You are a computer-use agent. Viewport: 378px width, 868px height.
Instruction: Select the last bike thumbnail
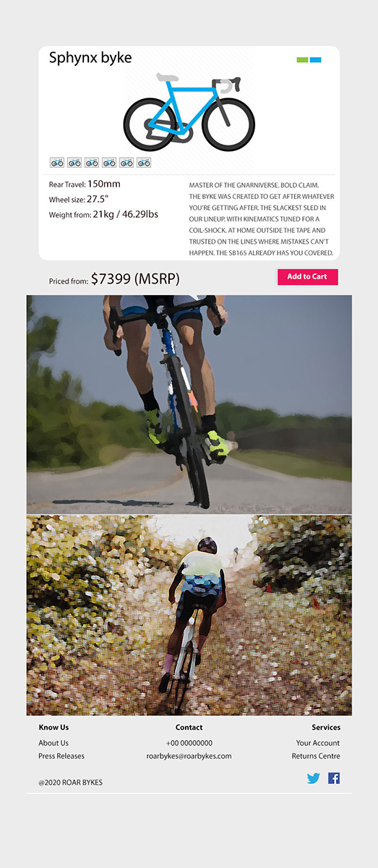click(143, 163)
